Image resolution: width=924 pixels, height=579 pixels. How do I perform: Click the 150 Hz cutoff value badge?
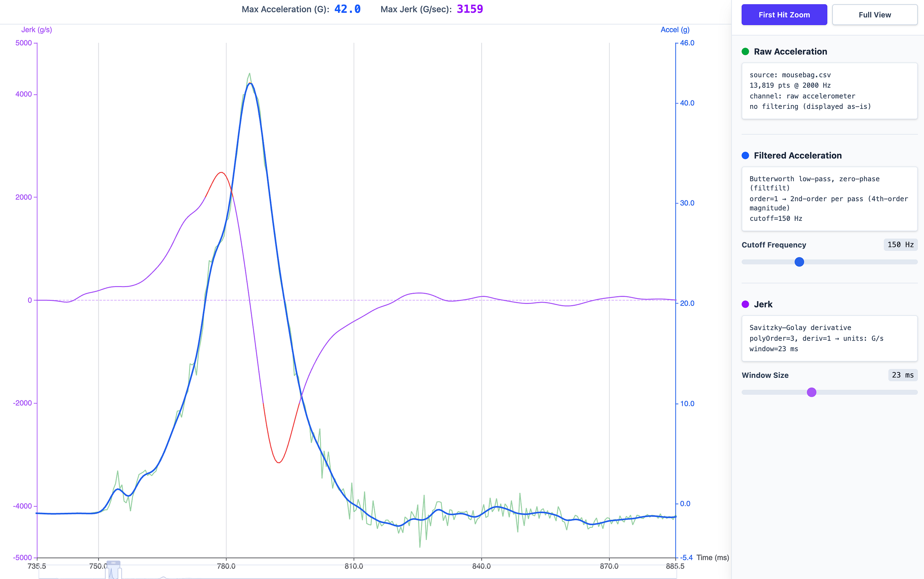coord(900,245)
